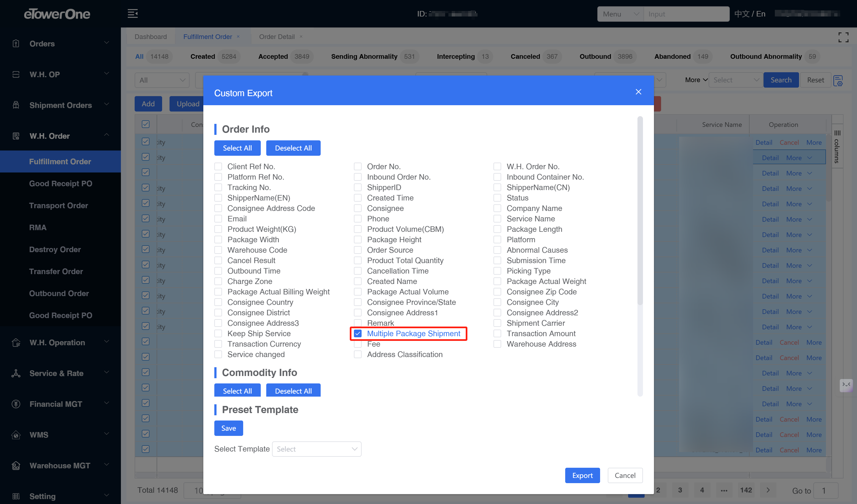857x504 pixels.
Task: Check the Status checkbox
Action: click(x=497, y=198)
